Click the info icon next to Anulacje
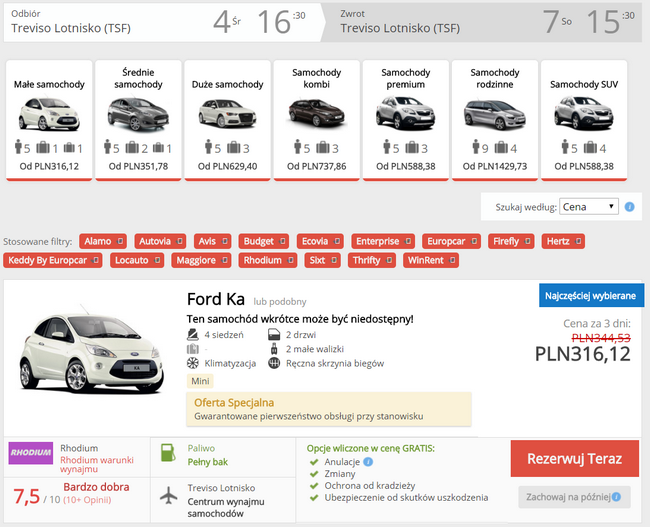This screenshot has width=650, height=527. tap(369, 462)
